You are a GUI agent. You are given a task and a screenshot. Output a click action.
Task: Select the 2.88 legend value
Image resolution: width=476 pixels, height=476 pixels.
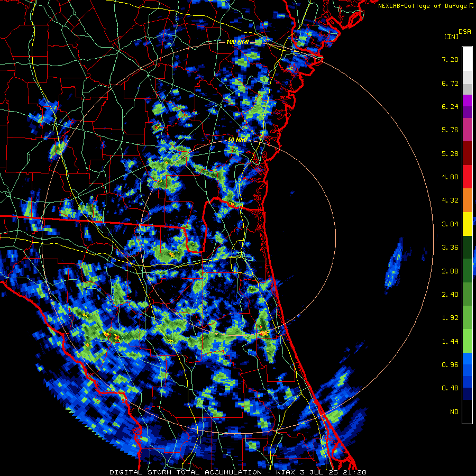[450, 271]
